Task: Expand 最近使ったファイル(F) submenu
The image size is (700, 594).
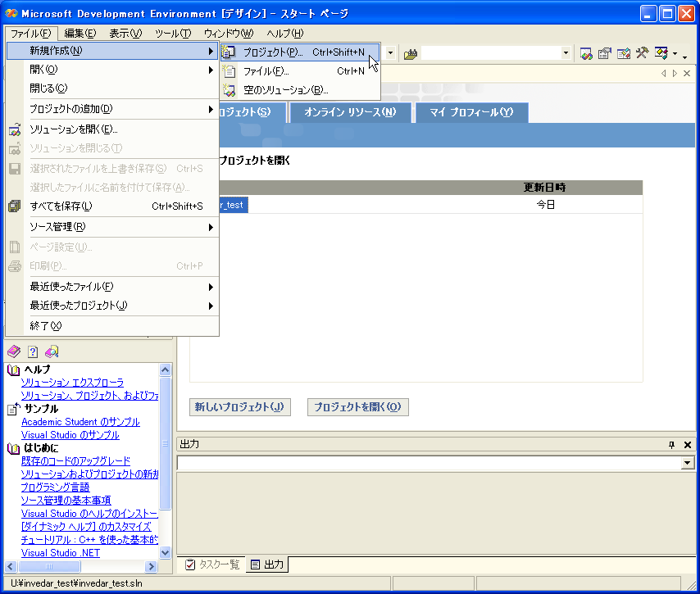Action: click(x=211, y=287)
